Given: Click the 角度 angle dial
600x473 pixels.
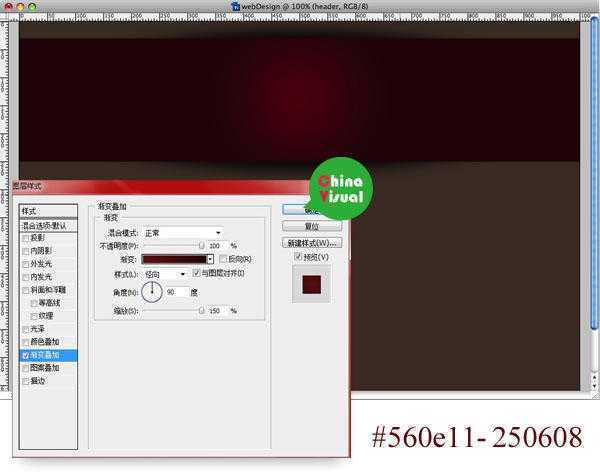Looking at the screenshot, I should (x=152, y=292).
